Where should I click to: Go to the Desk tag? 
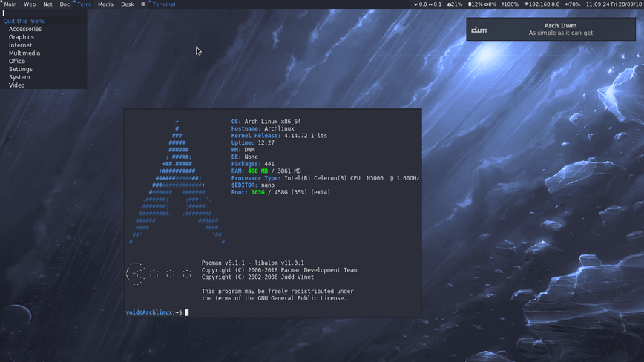pyautogui.click(x=128, y=4)
